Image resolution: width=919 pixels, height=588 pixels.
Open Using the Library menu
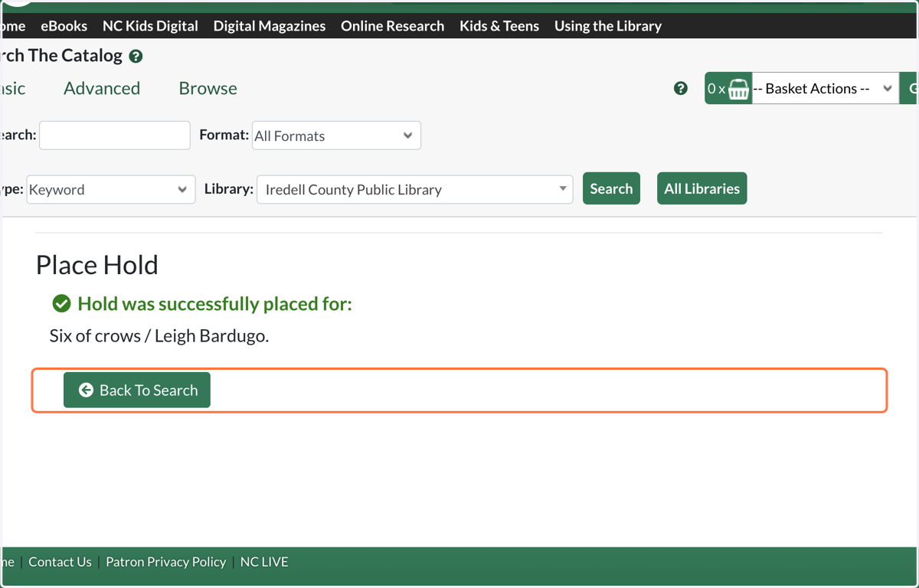[608, 26]
